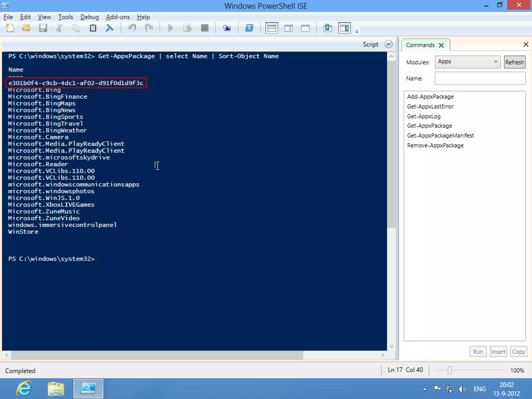The height and width of the screenshot is (399, 532).
Task: Open volume speaker tray icon
Action: pyautogui.click(x=462, y=389)
